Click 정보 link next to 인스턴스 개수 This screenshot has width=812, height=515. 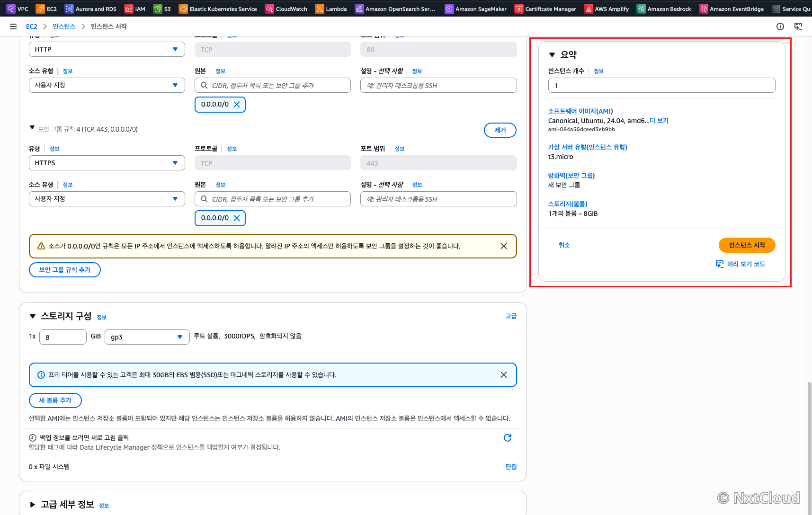click(599, 71)
